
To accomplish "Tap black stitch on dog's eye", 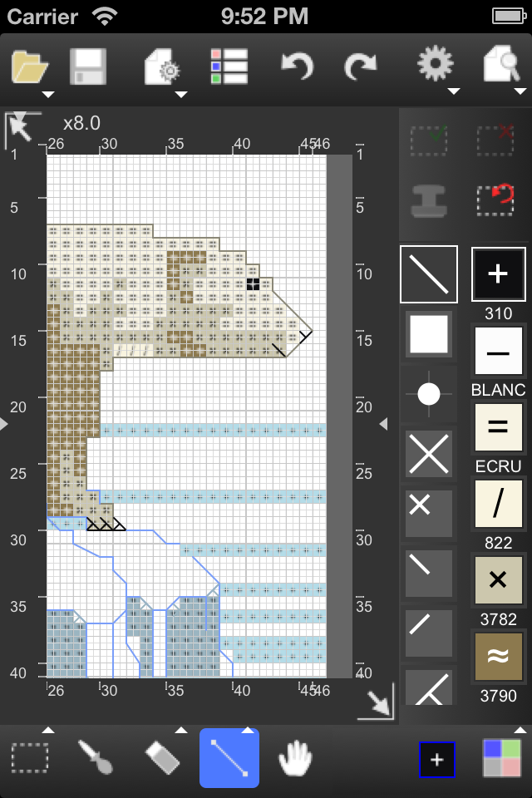I will (x=253, y=284).
